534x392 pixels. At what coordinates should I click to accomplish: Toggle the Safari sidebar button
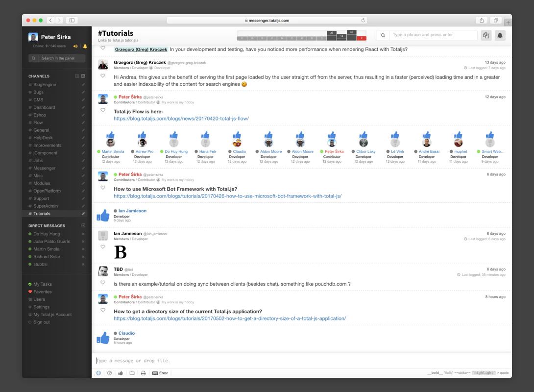(72, 21)
